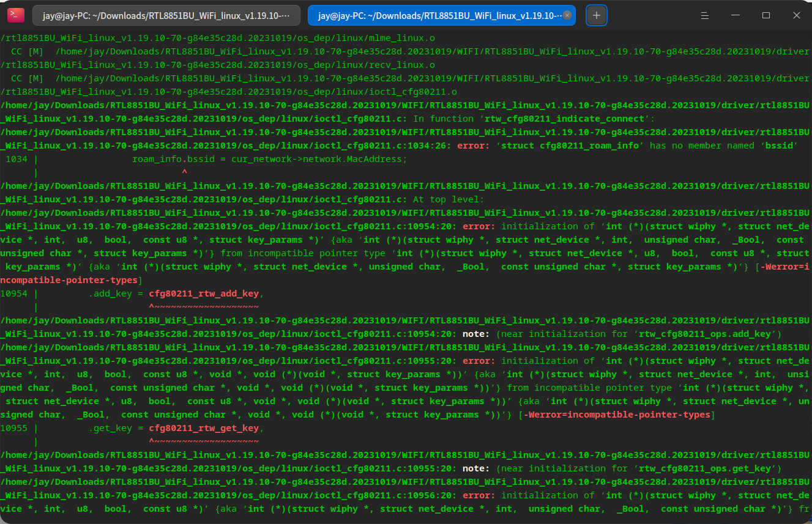Click the 'At top level:' message
The height and width of the screenshot is (524, 812).
pyautogui.click(x=449, y=199)
